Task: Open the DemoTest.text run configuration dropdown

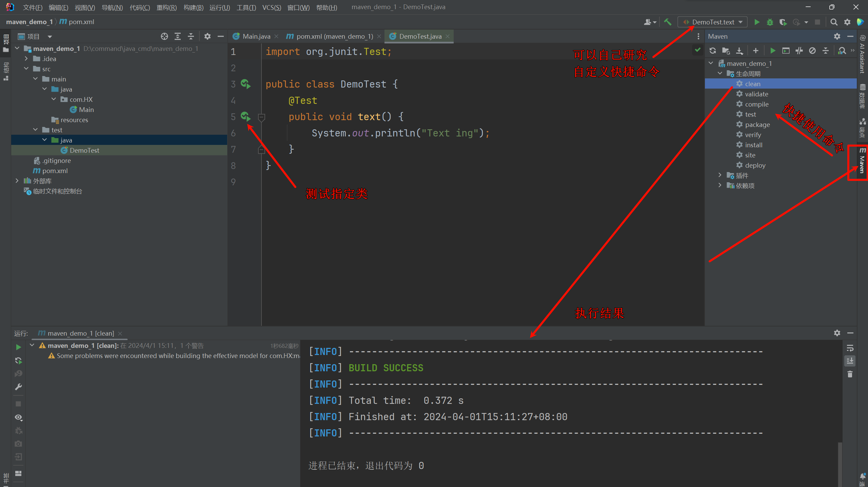Action: click(713, 22)
